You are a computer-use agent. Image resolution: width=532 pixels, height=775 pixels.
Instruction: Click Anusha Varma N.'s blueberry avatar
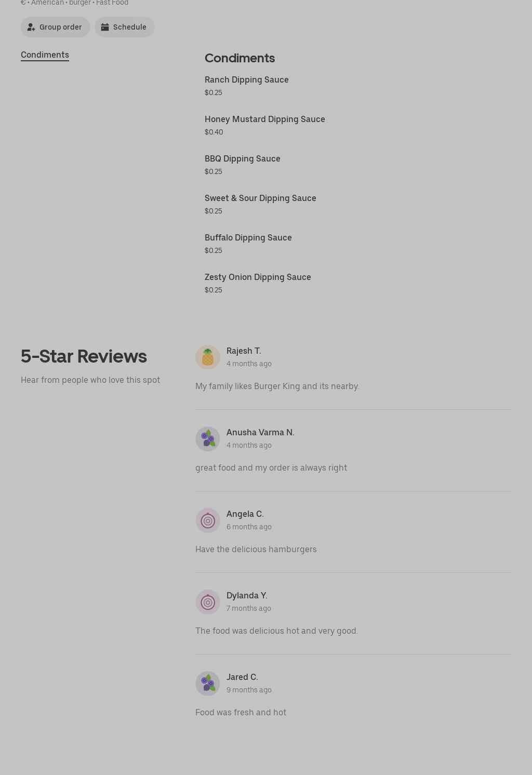tap(208, 439)
